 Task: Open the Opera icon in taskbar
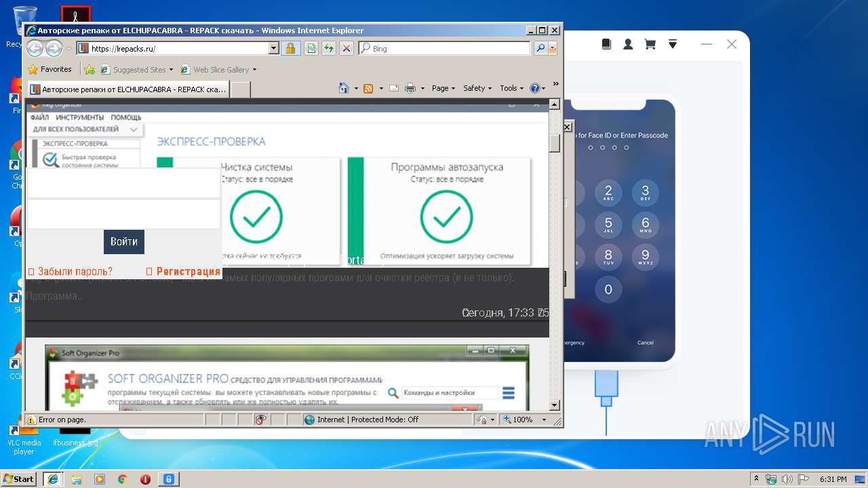[145, 479]
